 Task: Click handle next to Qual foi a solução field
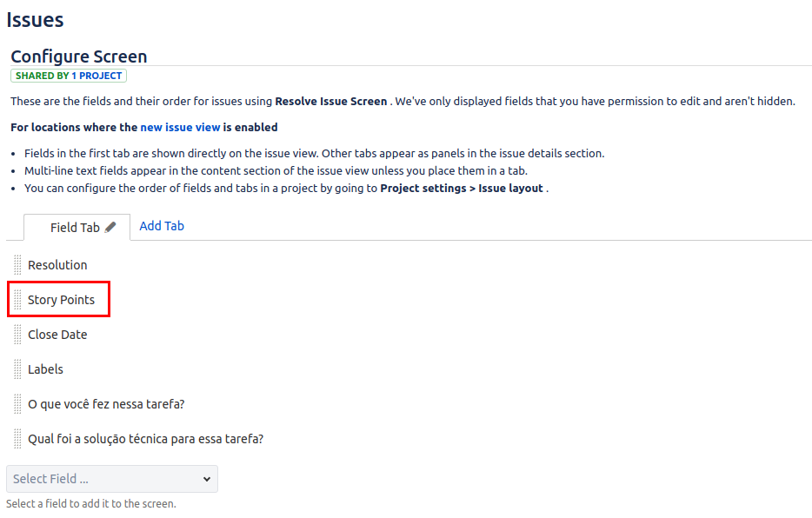click(17, 439)
